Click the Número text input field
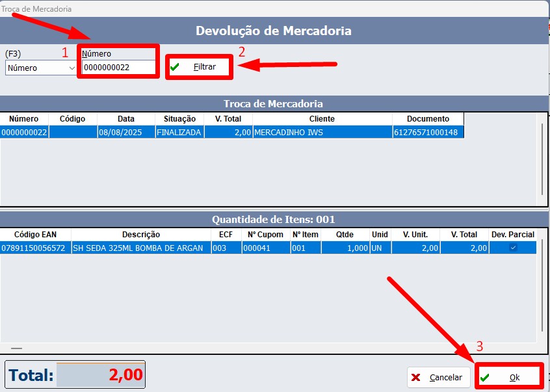Viewport: 550px width, 392px height. pyautogui.click(x=118, y=68)
